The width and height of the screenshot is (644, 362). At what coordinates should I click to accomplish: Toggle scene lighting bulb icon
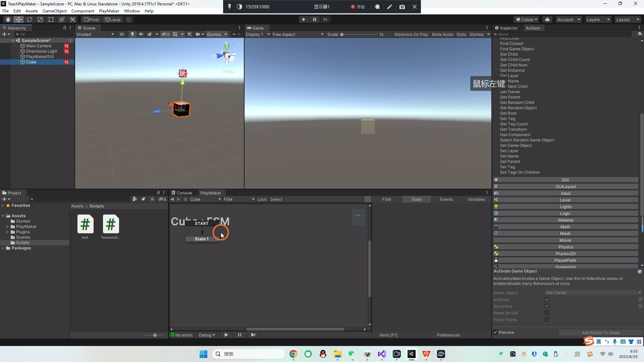click(132, 34)
